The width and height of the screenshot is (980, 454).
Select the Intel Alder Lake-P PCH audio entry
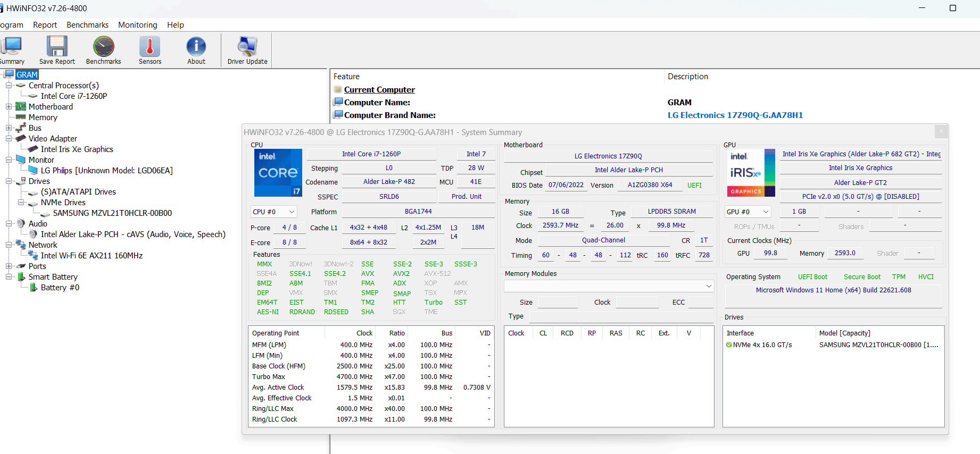click(x=133, y=234)
